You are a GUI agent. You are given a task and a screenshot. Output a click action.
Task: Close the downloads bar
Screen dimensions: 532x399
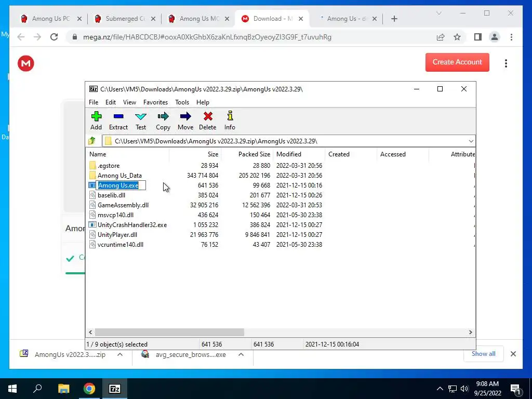513,354
